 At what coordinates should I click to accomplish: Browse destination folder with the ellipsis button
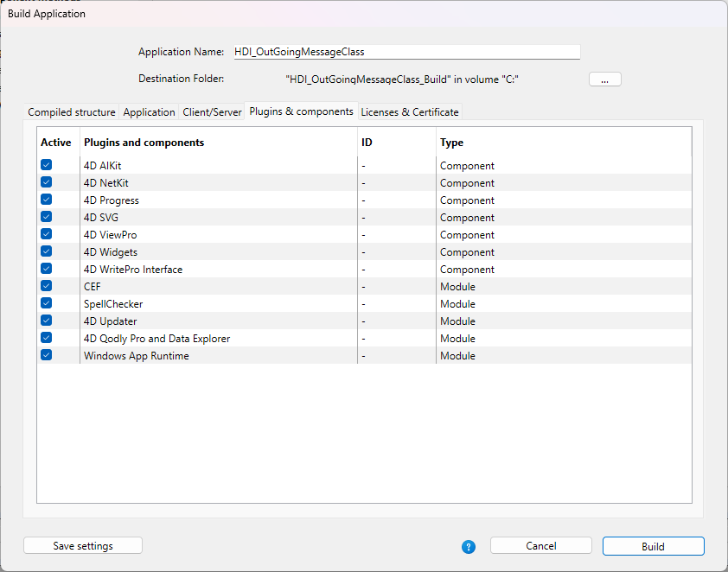pos(604,79)
